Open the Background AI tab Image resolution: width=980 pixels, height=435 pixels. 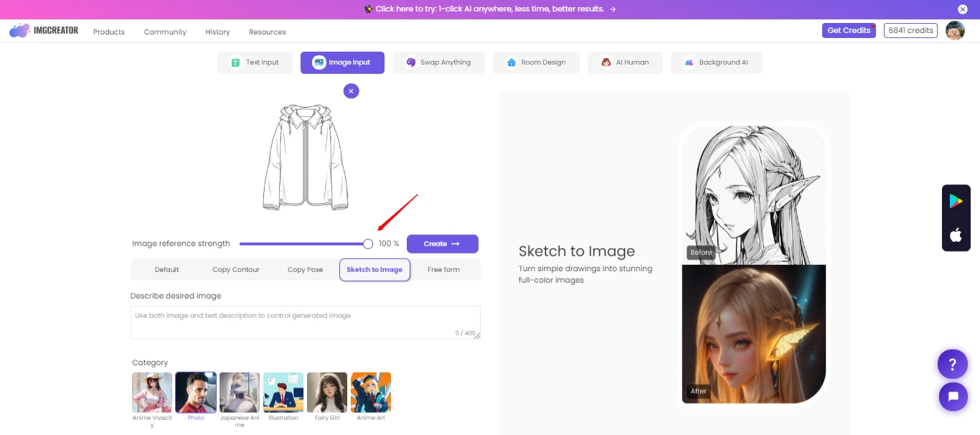(x=716, y=62)
